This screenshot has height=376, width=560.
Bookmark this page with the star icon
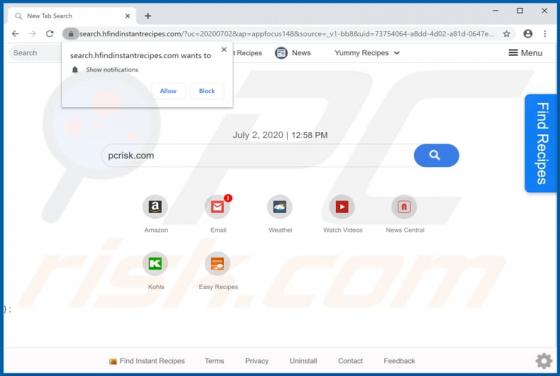coord(506,34)
